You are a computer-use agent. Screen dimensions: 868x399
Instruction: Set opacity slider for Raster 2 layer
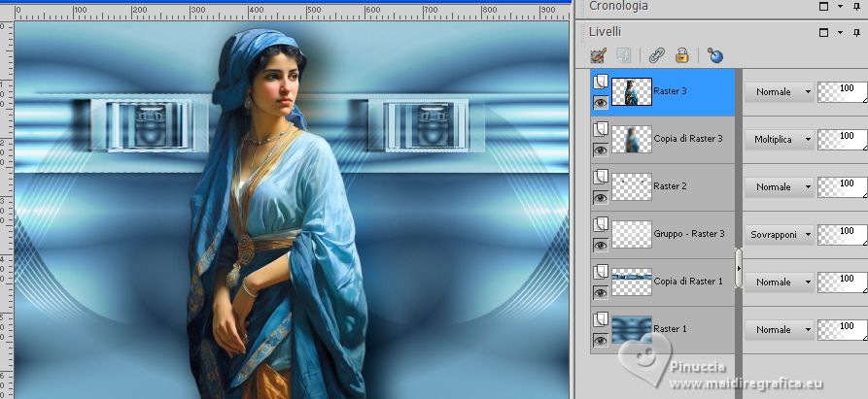843,186
